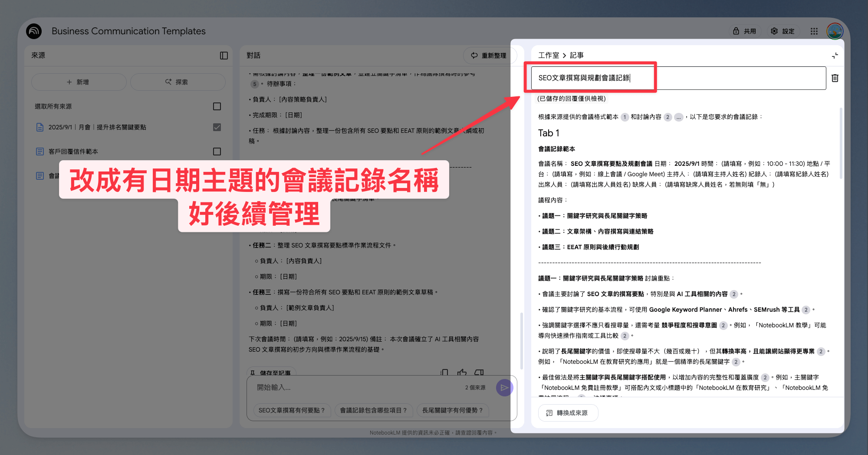Check 客戶回覆信件範本 source checkbox
868x455 pixels.
(217, 152)
